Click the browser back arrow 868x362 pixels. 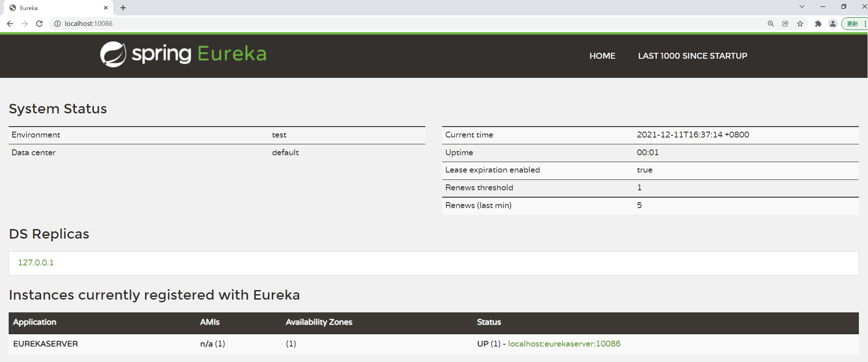10,24
